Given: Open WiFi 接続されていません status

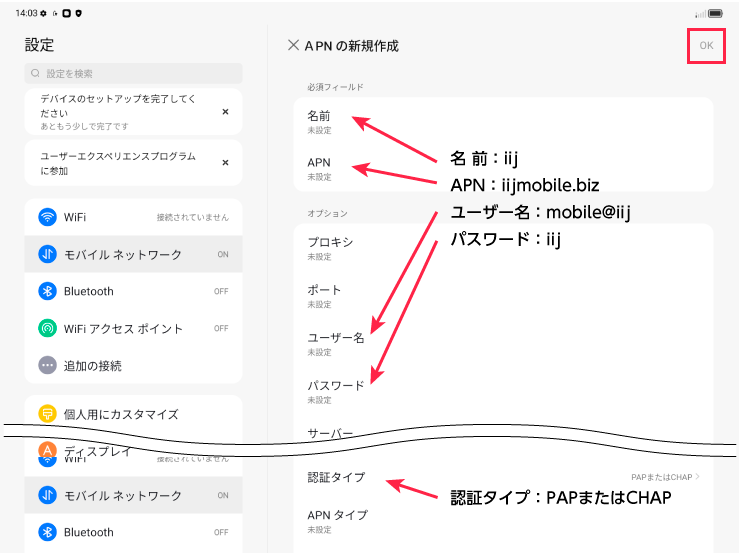Looking at the screenshot, I should pos(134,217).
